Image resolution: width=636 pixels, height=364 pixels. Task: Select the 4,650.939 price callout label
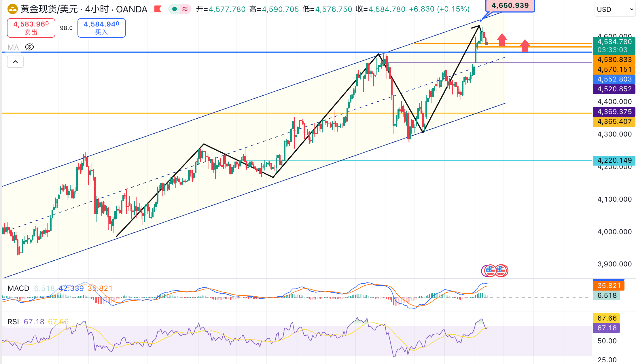[510, 5]
